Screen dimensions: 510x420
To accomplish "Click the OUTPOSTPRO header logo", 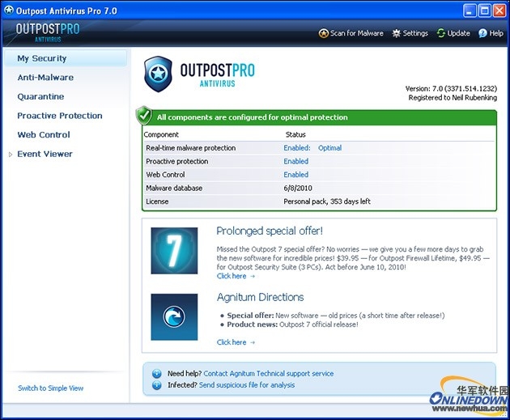I will tap(48, 33).
